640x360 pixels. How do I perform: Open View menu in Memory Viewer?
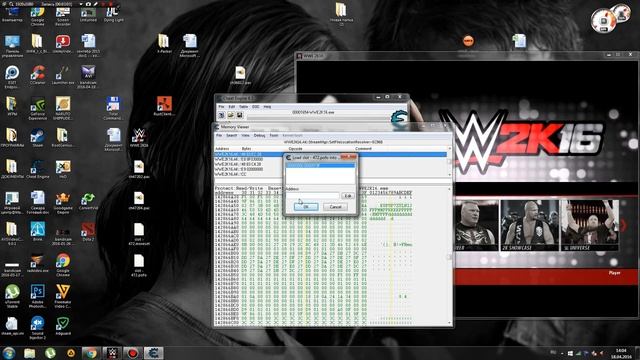pos(245,136)
